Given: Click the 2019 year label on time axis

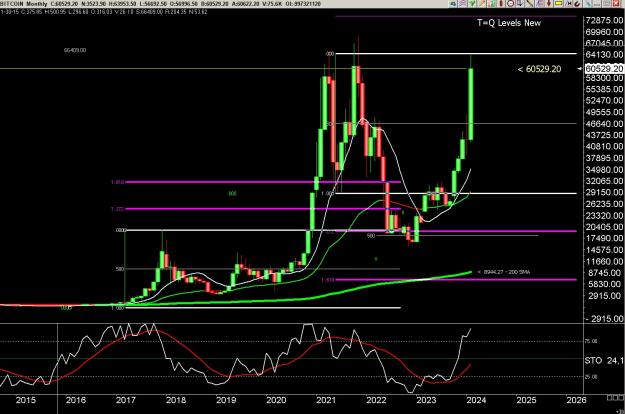Looking at the screenshot, I should 226,400.
